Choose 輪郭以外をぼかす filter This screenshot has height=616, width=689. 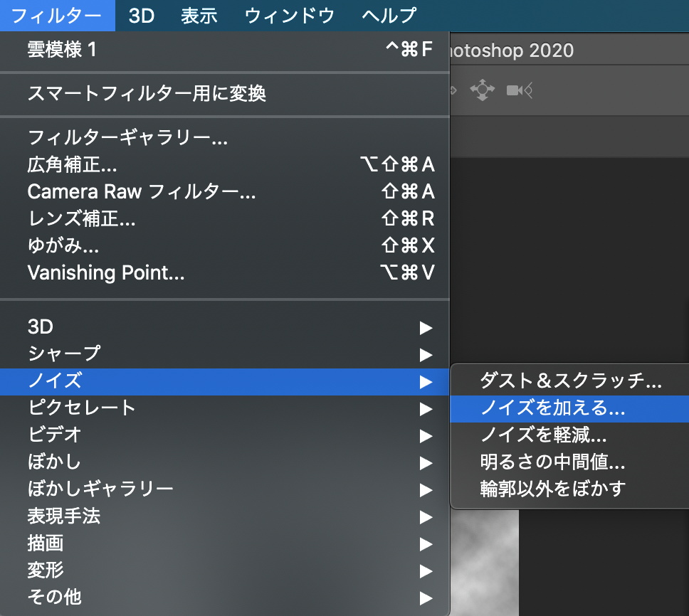(570, 489)
